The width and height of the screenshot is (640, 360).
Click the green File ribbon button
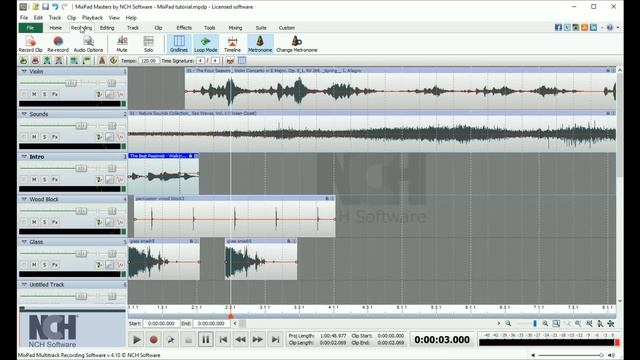(x=31, y=28)
